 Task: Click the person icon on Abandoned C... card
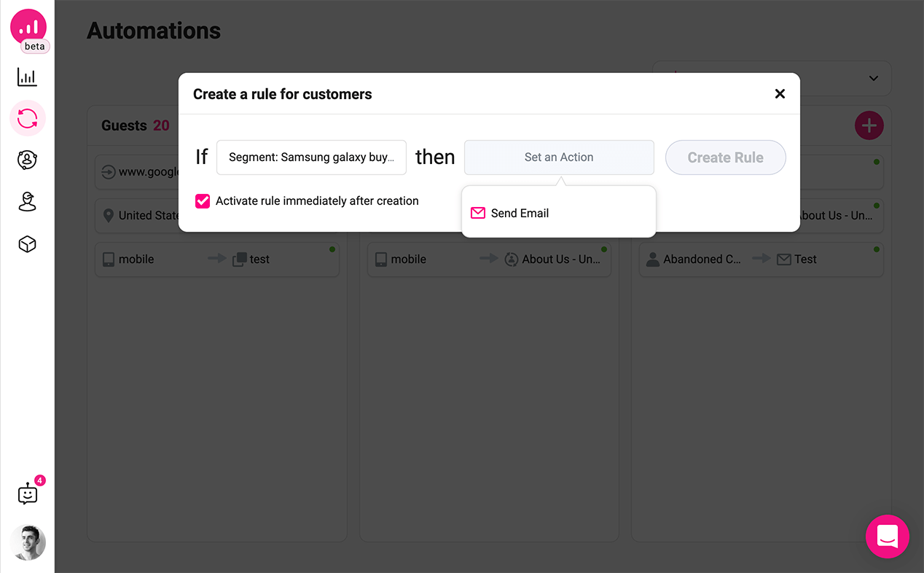tap(653, 260)
